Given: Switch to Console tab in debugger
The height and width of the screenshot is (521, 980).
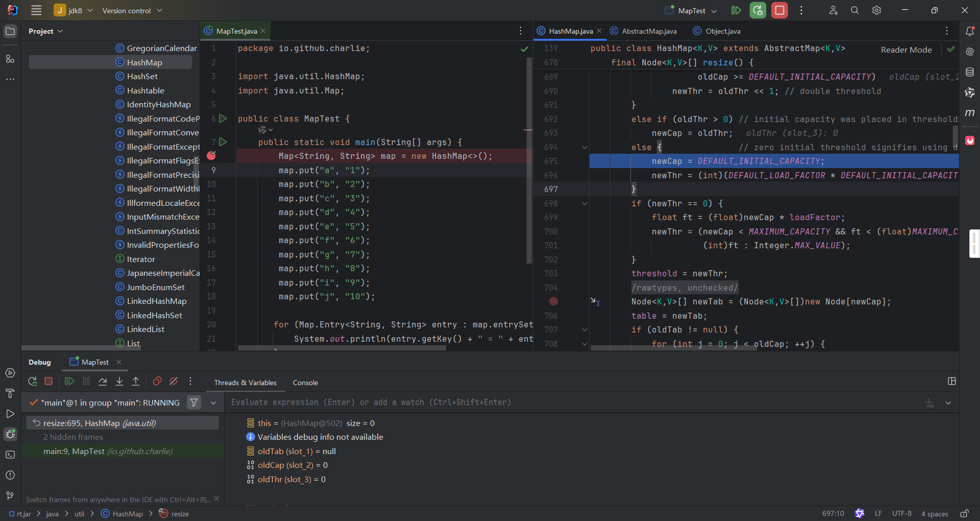Looking at the screenshot, I should [305, 383].
